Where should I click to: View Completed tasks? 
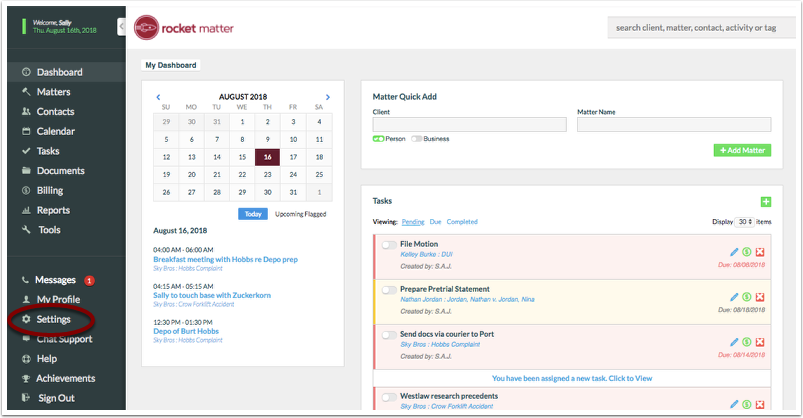pyautogui.click(x=462, y=222)
